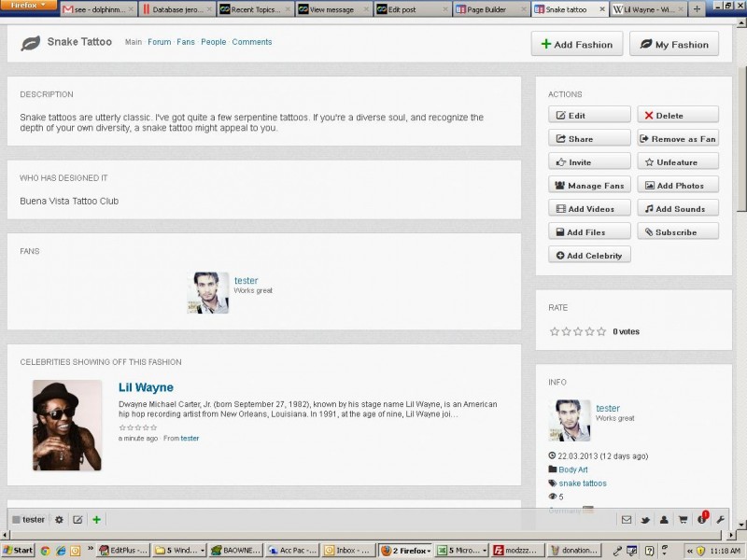
Task: Click the Edit action button
Action: pyautogui.click(x=589, y=115)
